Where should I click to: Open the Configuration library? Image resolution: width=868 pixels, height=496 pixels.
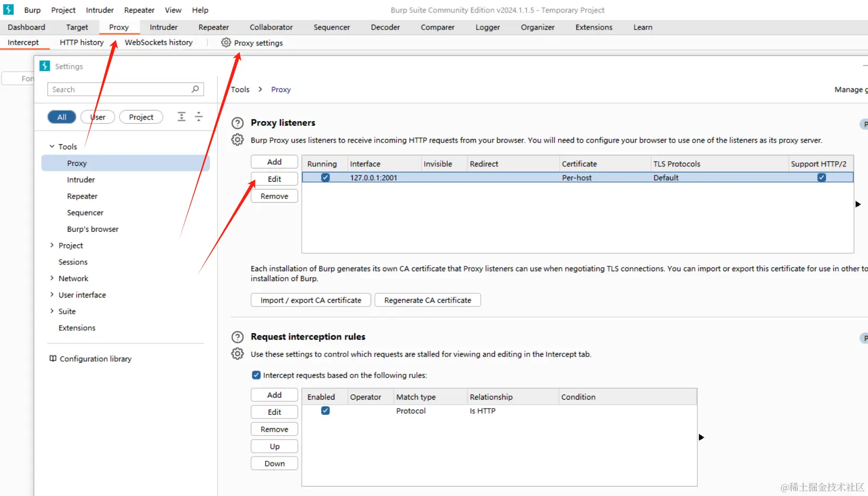(95, 359)
